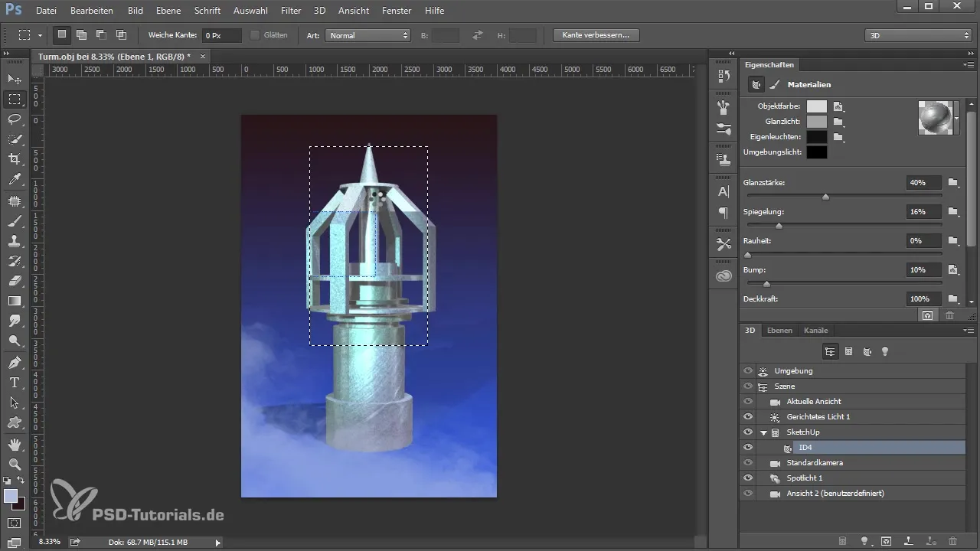Image resolution: width=980 pixels, height=551 pixels.
Task: Open the material preset picker arrow
Action: [957, 118]
